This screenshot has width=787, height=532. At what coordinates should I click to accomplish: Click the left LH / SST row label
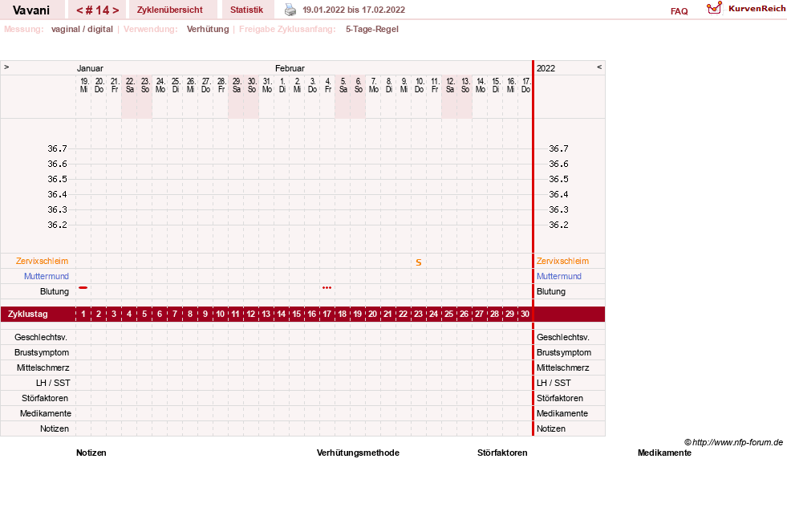[x=53, y=383]
